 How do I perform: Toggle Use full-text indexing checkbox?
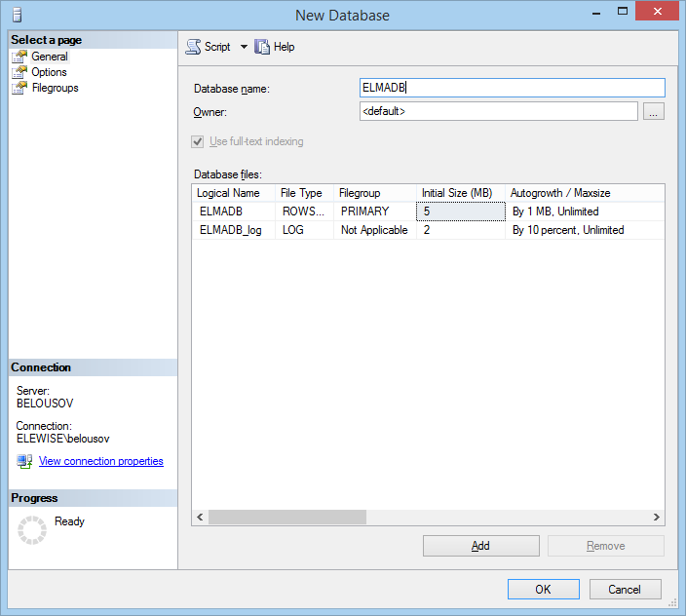(x=199, y=141)
